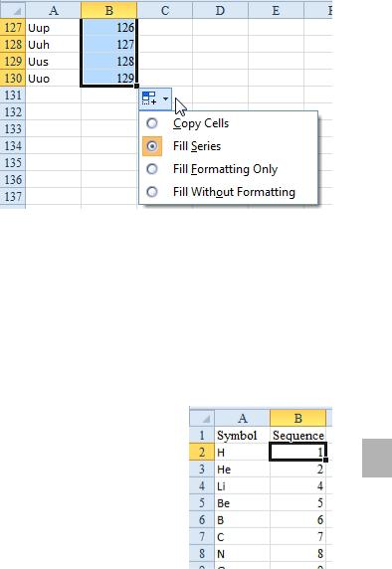Select row 5 header in bottom sheet

click(202, 502)
